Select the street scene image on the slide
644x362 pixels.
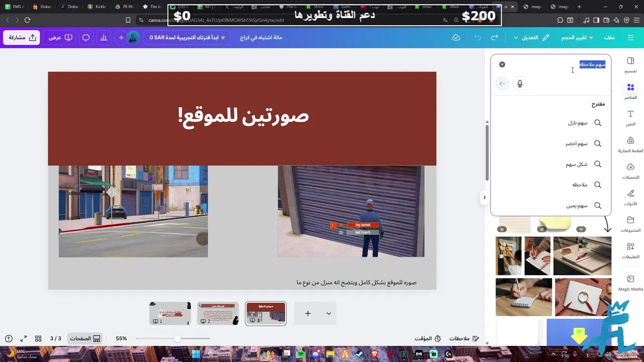[133, 211]
